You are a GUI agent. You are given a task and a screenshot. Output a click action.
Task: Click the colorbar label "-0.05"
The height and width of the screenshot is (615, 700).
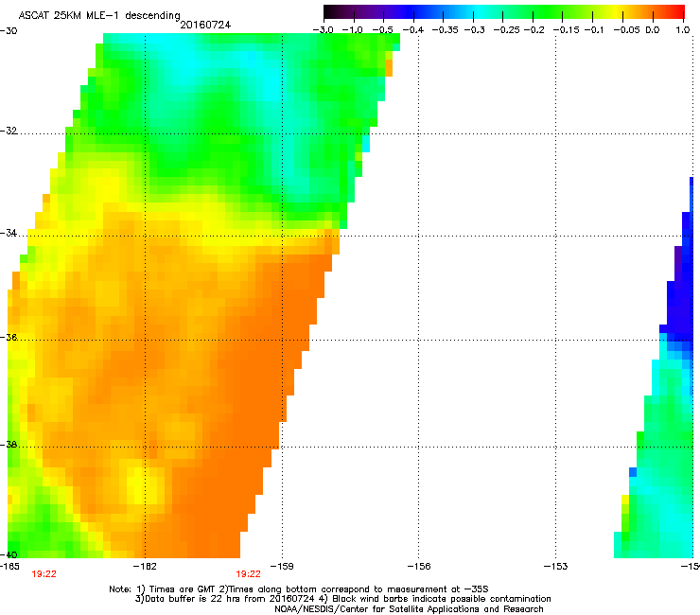[x=627, y=30]
